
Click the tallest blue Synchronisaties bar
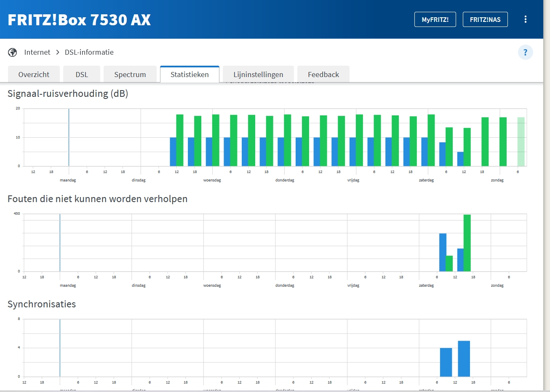tap(464, 359)
